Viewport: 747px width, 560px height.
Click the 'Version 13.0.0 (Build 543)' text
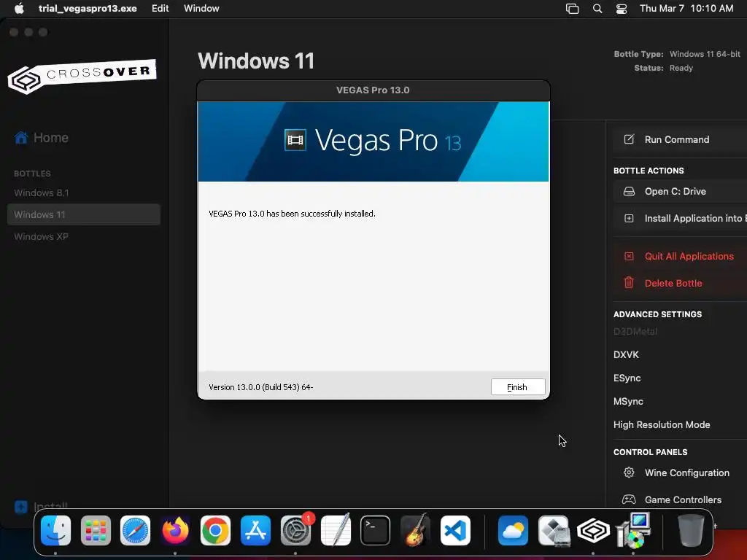[x=260, y=387]
